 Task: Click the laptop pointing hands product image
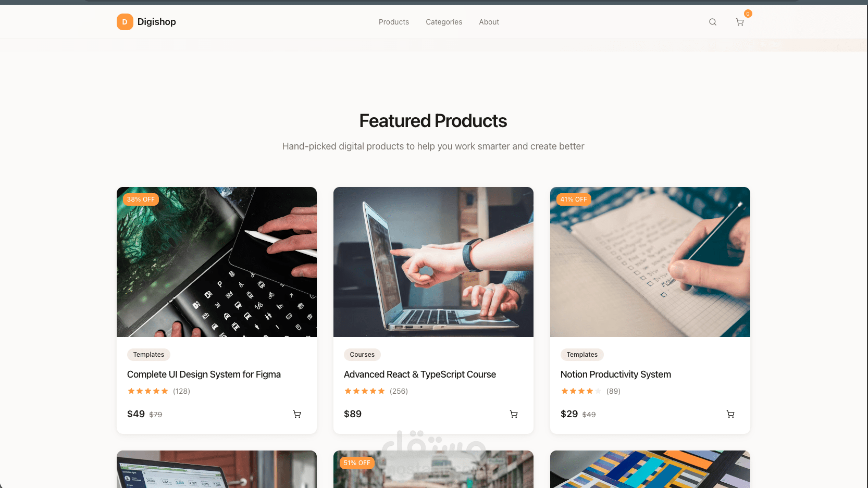pyautogui.click(x=433, y=262)
